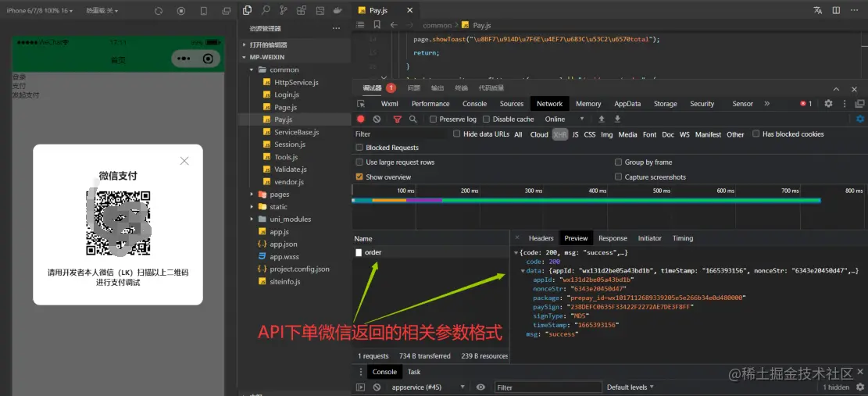Screen dimensions: 868x396
Task: Open the Default levels dropdown
Action: pyautogui.click(x=630, y=387)
